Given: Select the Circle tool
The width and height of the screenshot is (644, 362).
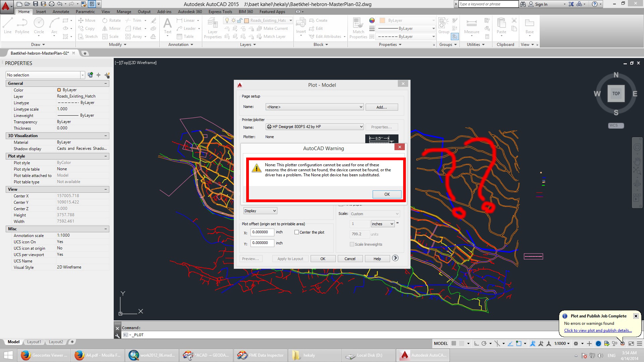Looking at the screenshot, I should pyautogui.click(x=39, y=26).
